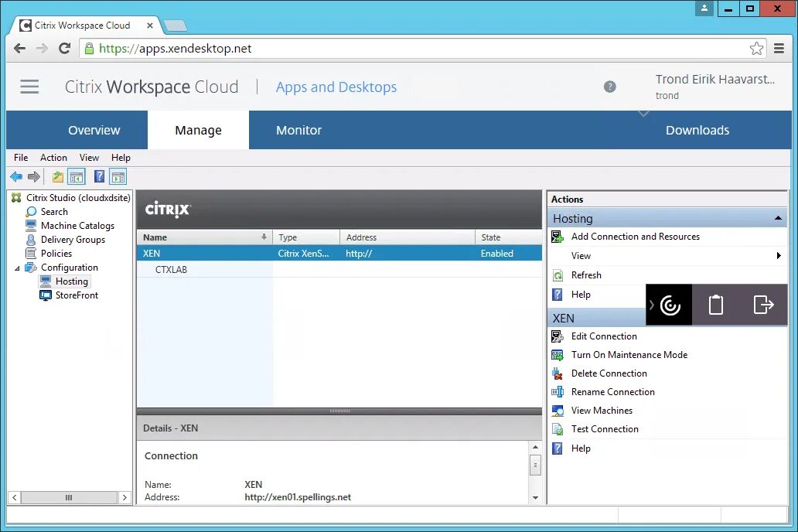The image size is (798, 532).
Task: Bookmark page with the star icon
Action: (756, 49)
